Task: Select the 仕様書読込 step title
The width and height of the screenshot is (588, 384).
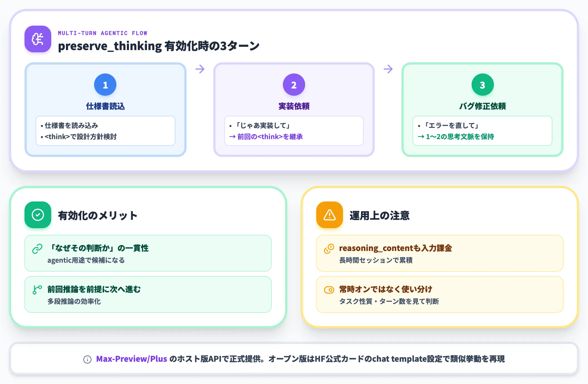Action: tap(105, 106)
